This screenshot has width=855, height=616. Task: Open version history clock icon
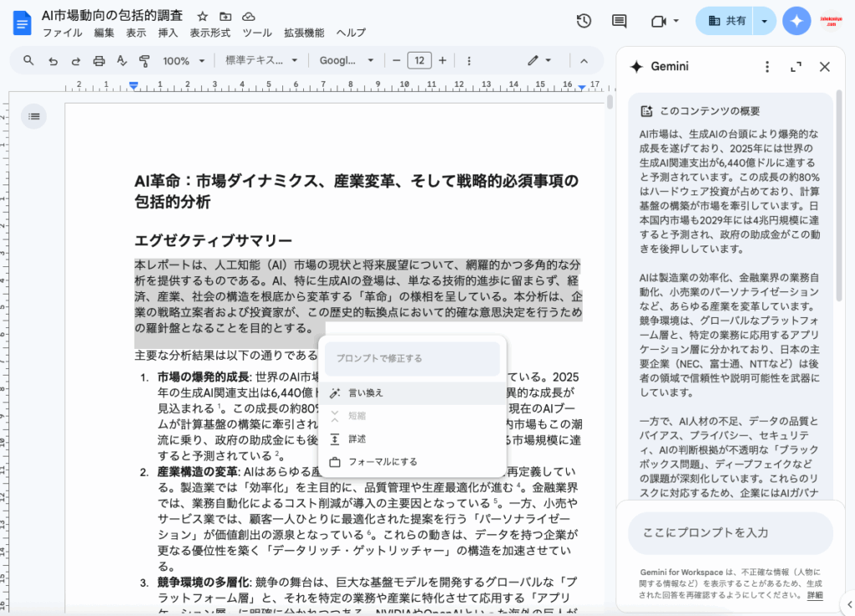pyautogui.click(x=584, y=21)
